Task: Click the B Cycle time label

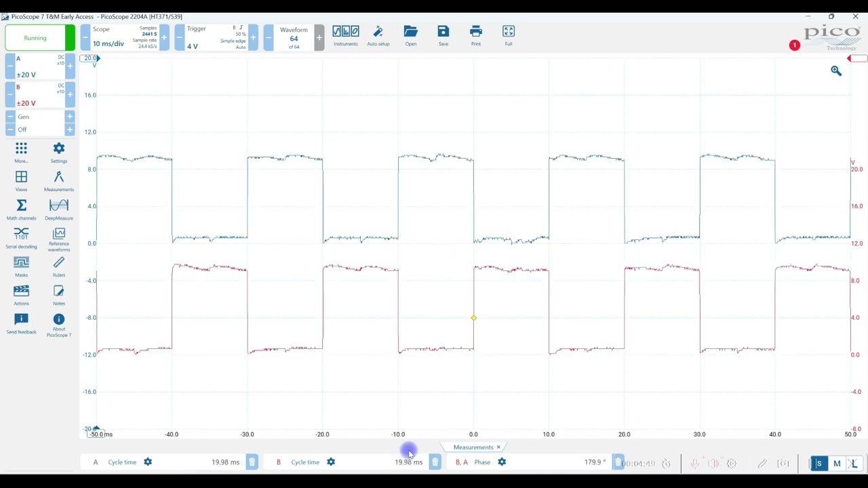Action: [x=305, y=462]
